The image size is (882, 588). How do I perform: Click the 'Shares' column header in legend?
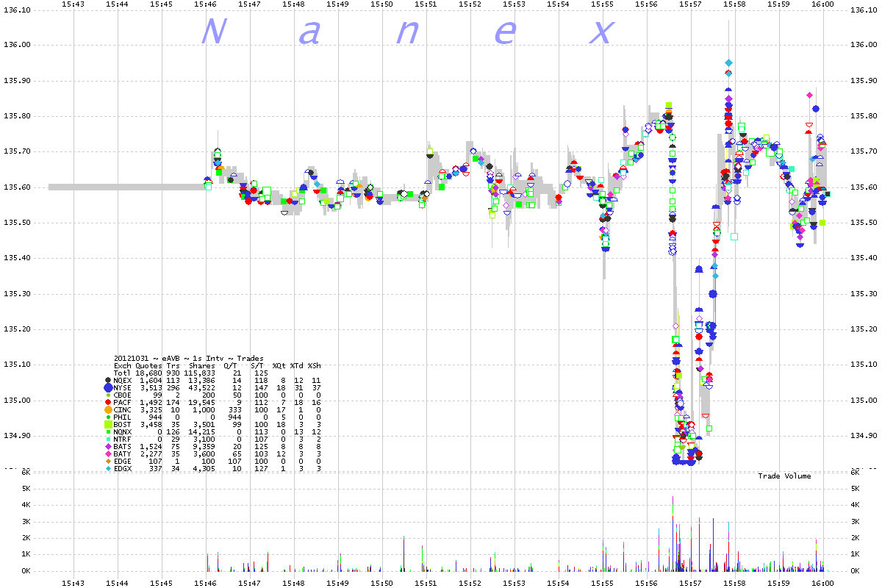201,366
